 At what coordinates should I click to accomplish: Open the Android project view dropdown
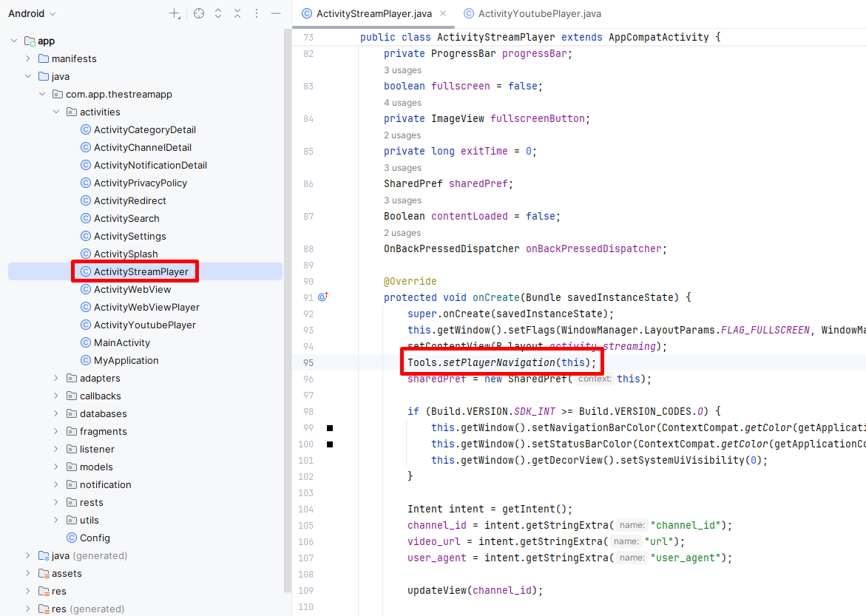coord(32,14)
